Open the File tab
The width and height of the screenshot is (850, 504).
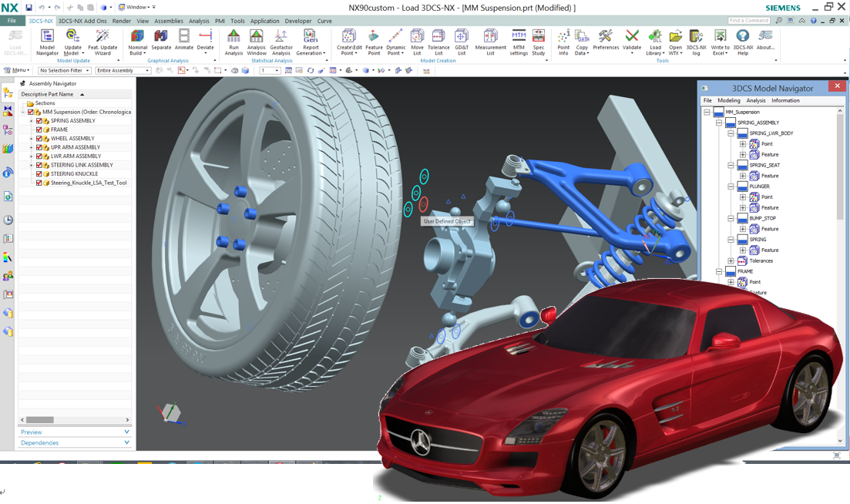pyautogui.click(x=12, y=21)
